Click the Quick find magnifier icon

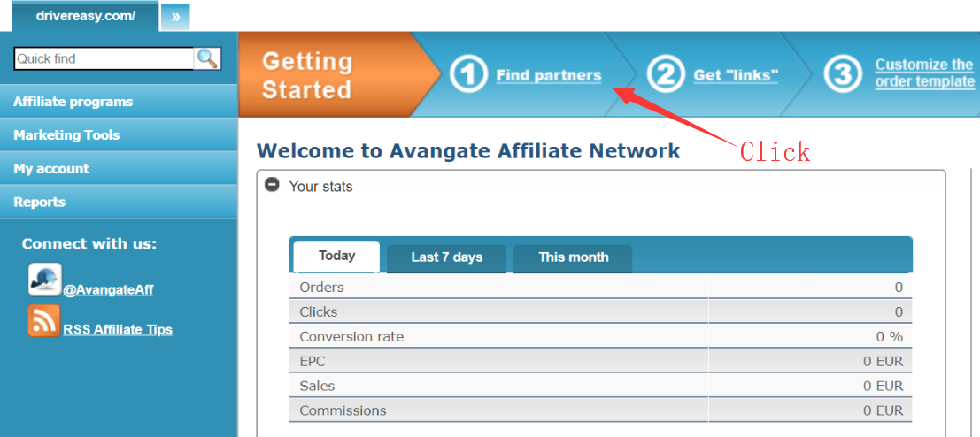click(207, 58)
